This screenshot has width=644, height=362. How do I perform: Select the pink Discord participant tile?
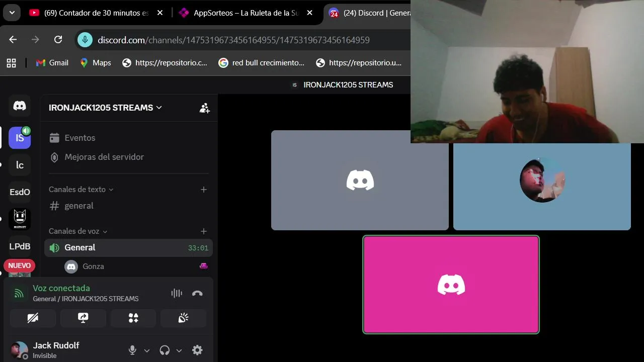pyautogui.click(x=451, y=285)
